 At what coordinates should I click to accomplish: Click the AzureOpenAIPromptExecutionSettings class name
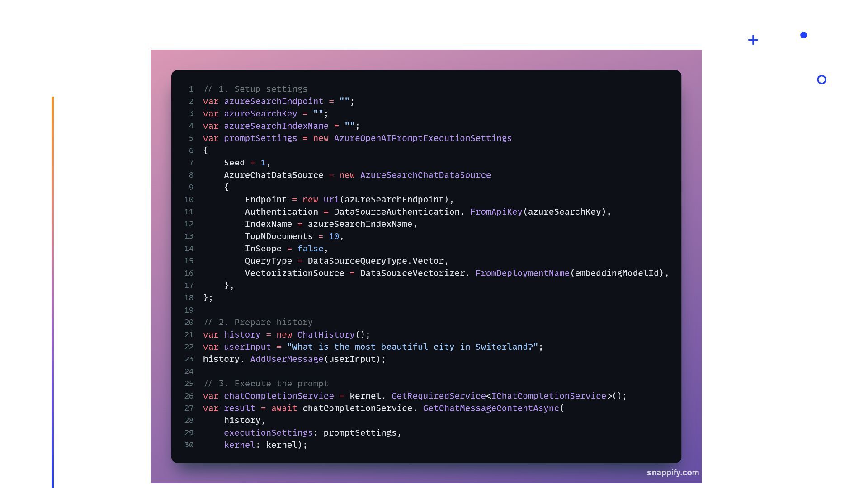click(x=423, y=138)
